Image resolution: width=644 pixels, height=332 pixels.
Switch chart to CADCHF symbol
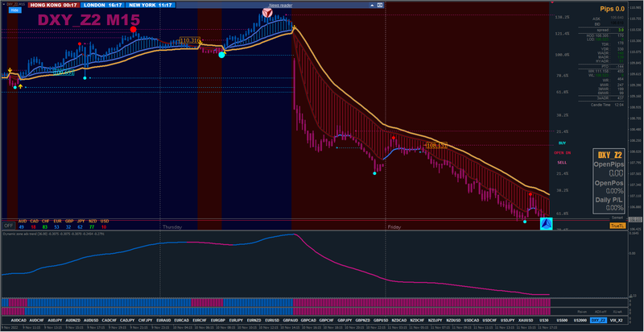point(109,320)
